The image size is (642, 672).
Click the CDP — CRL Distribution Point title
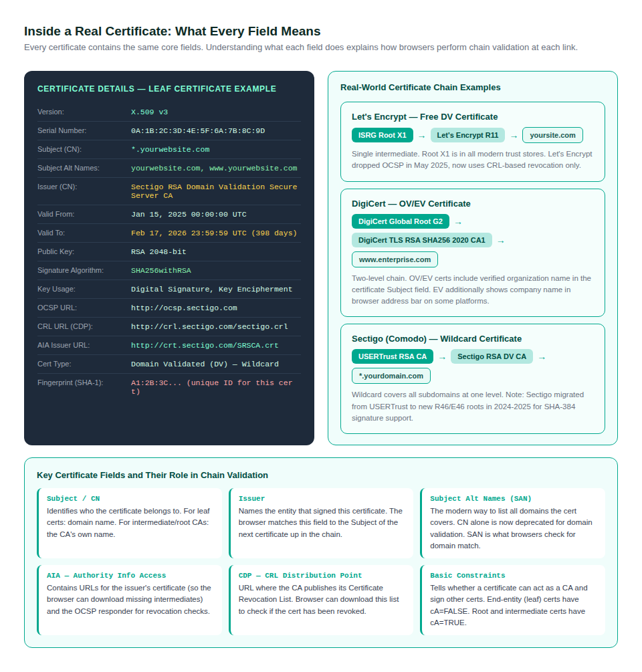[x=300, y=576]
